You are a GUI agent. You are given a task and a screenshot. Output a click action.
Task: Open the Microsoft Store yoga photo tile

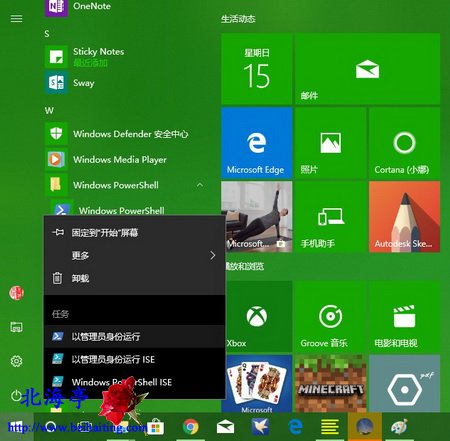tap(257, 217)
